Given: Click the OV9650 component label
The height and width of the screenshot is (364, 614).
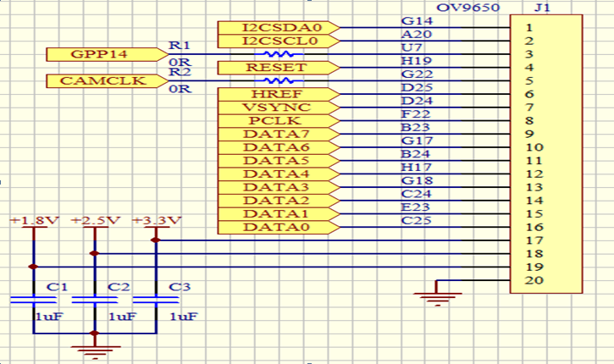Looking at the screenshot, I should 468,8.
